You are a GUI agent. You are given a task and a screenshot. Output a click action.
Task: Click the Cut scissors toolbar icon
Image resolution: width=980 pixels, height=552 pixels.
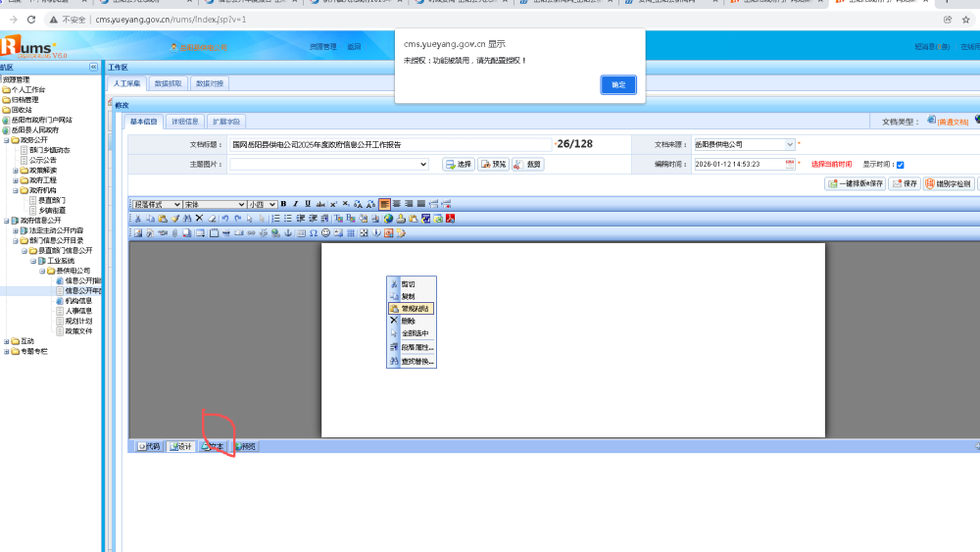[x=137, y=219]
